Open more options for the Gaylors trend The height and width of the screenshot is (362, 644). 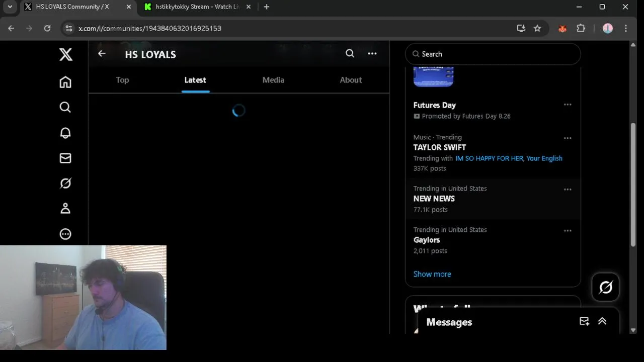click(x=568, y=230)
